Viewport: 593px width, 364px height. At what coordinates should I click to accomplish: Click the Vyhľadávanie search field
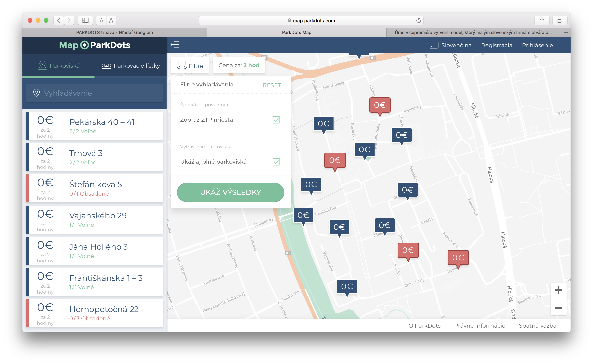point(94,93)
